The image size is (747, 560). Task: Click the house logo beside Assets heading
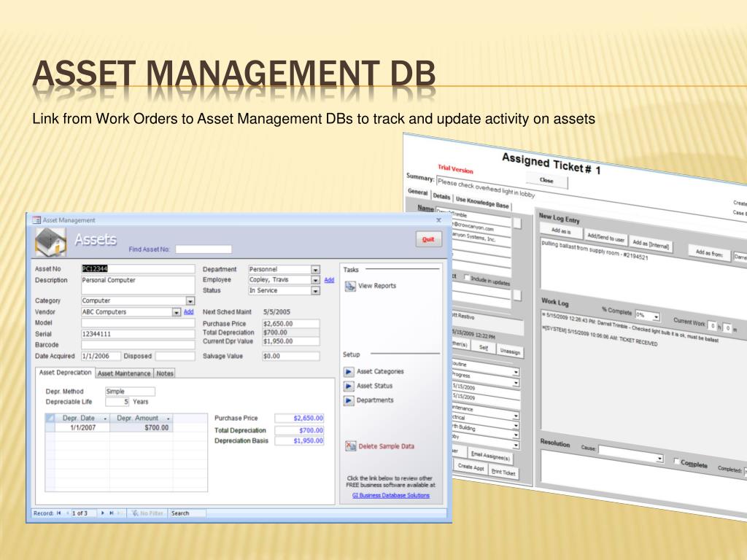click(x=50, y=242)
